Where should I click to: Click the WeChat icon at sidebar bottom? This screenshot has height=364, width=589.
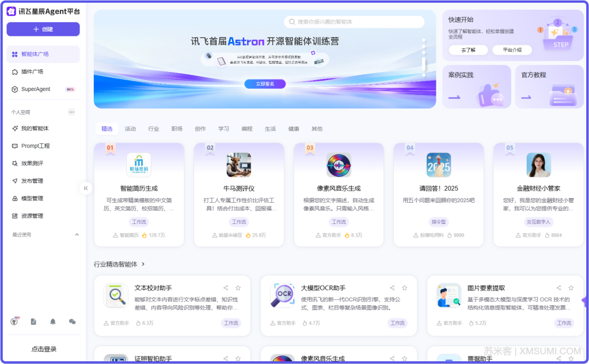(73, 321)
